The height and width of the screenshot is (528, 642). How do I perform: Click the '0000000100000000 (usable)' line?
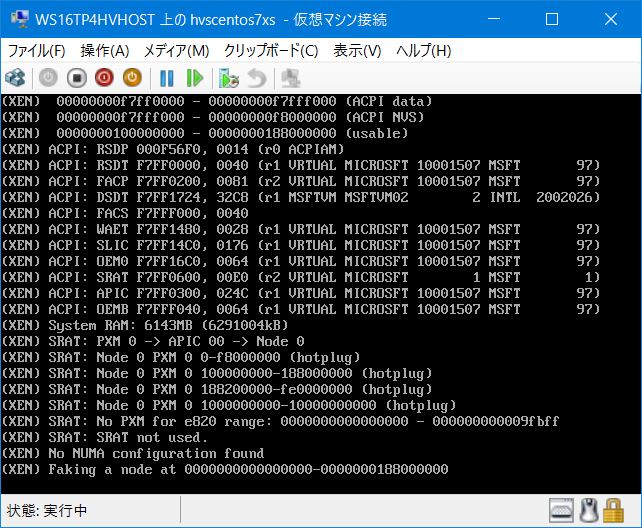[x=205, y=133]
